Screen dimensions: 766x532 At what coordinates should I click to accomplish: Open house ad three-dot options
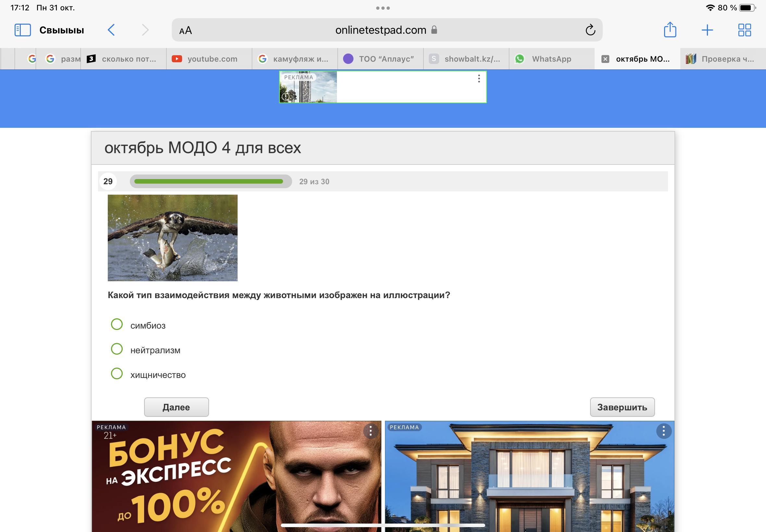663,431
